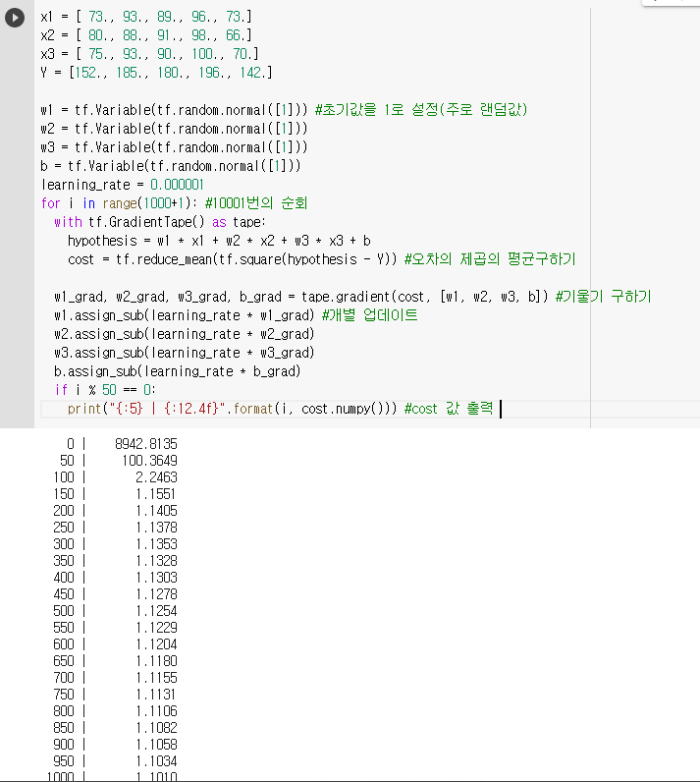
Task: Click output cost value 1.1155
Action: coord(156,678)
